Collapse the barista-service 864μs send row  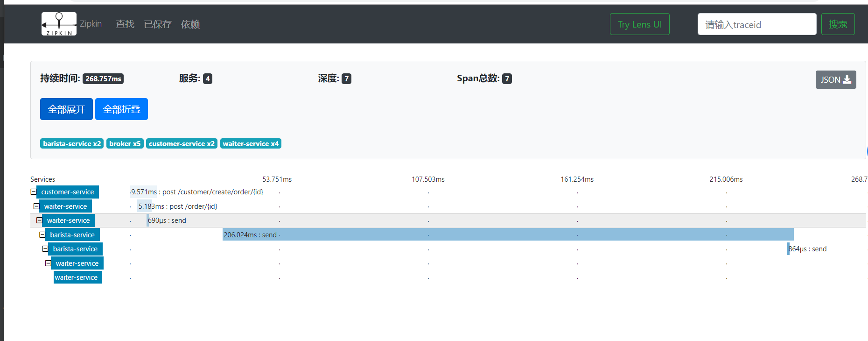[x=45, y=249]
